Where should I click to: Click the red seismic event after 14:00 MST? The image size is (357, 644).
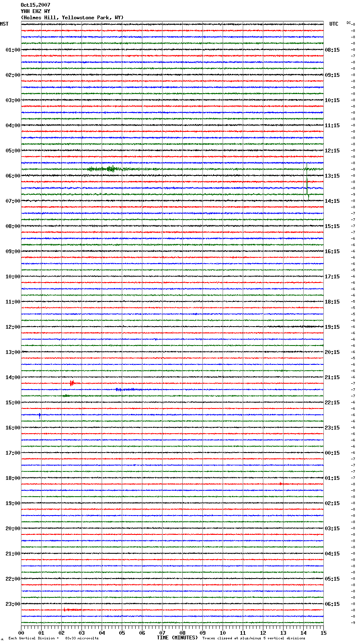[x=72, y=383]
